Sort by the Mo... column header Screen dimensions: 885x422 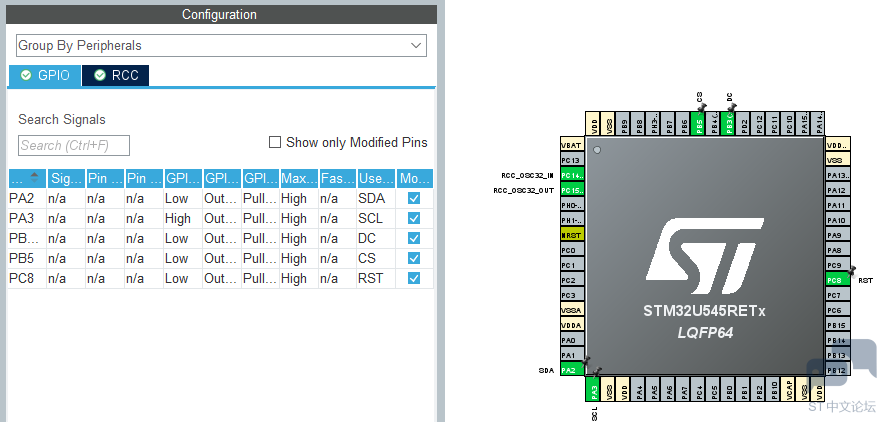[415, 179]
